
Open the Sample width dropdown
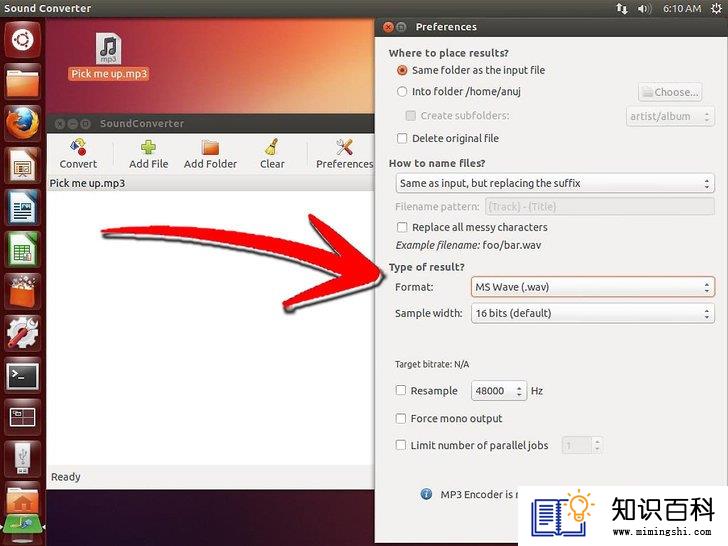(x=592, y=313)
